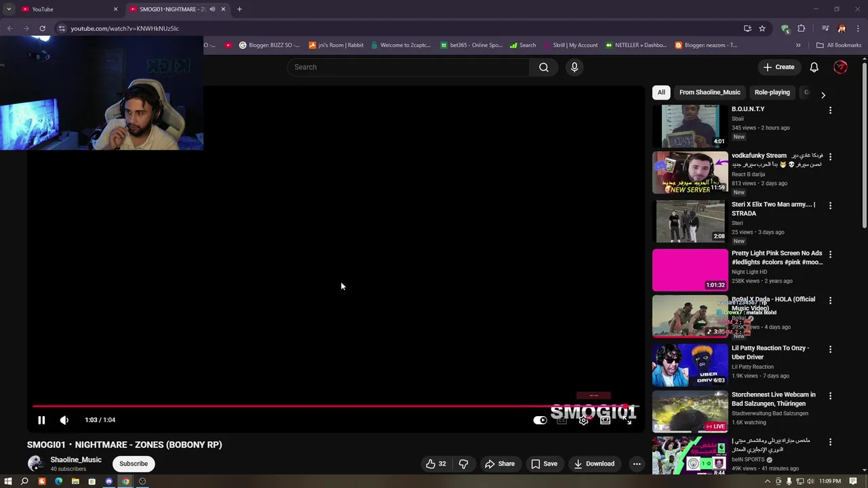Click the youtube.com address bar

[x=400, y=28]
